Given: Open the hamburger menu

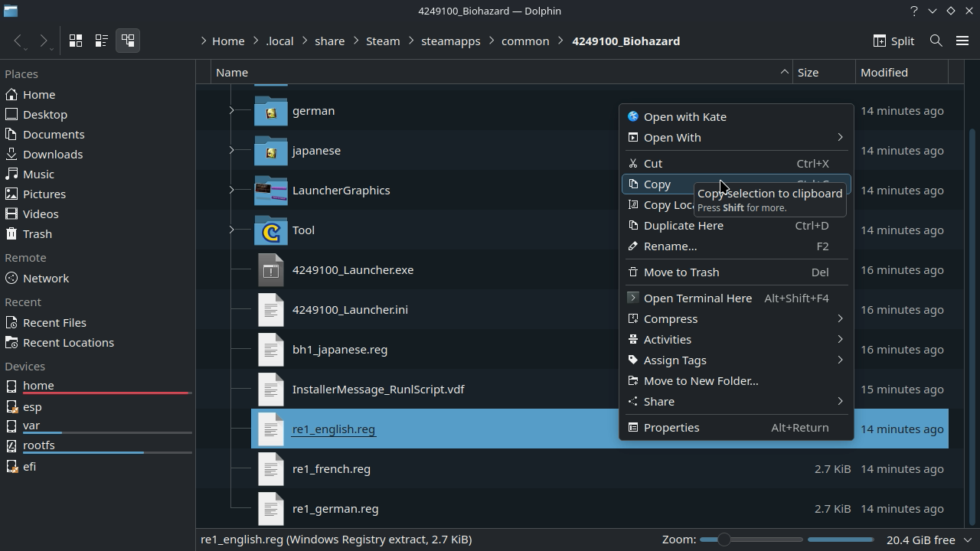Looking at the screenshot, I should click(962, 41).
